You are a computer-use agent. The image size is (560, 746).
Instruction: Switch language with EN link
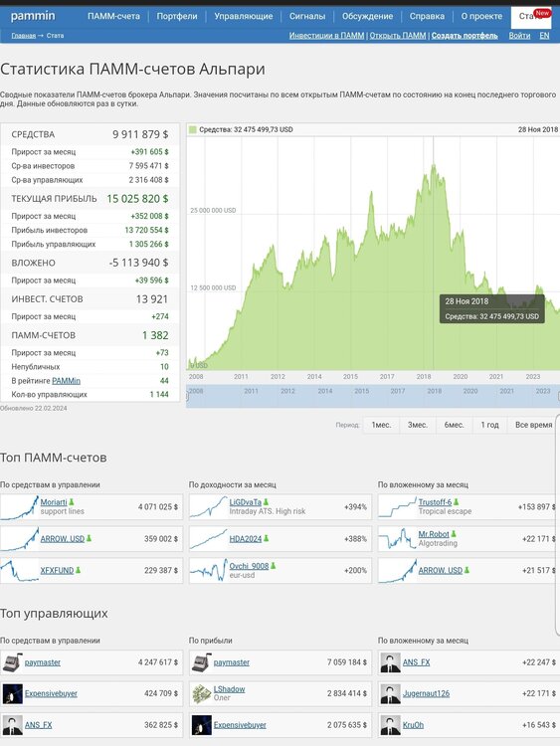tap(544, 36)
